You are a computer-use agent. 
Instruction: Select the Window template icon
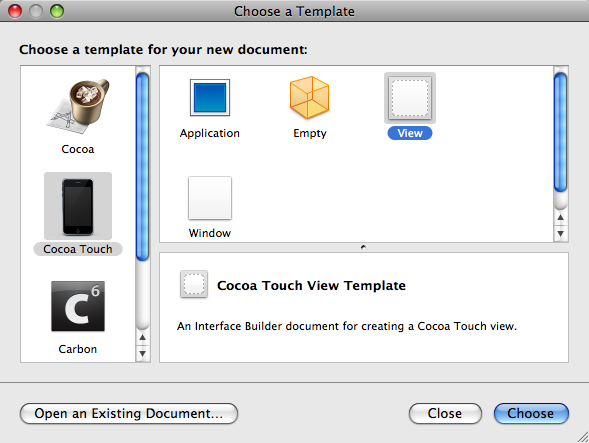tap(210, 198)
